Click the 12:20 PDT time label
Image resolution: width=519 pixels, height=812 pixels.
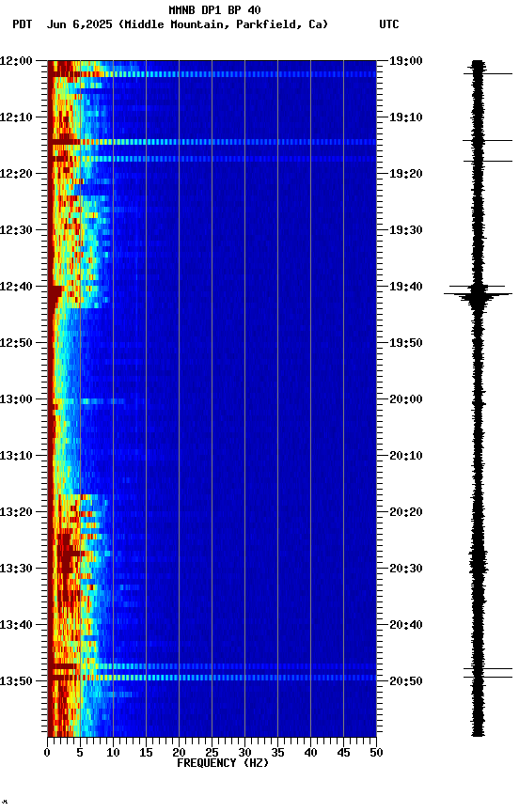[16, 174]
